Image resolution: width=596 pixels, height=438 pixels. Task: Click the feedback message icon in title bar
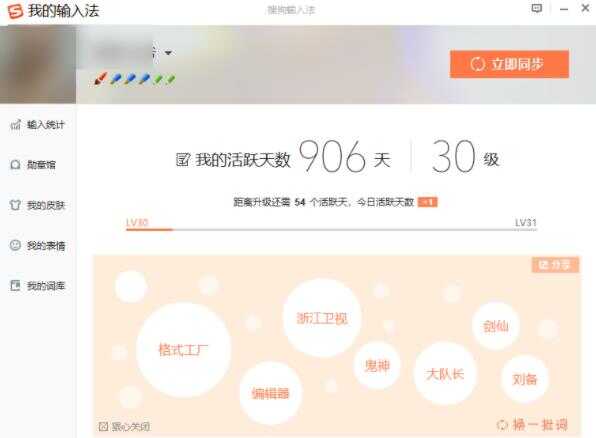tap(536, 9)
